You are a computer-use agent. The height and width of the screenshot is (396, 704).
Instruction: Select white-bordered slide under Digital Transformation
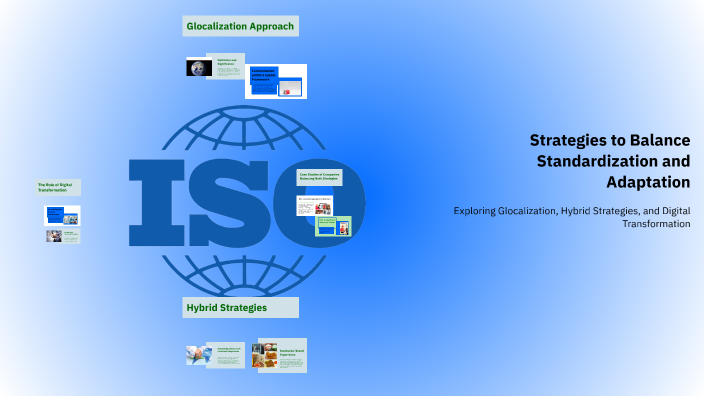click(62, 216)
